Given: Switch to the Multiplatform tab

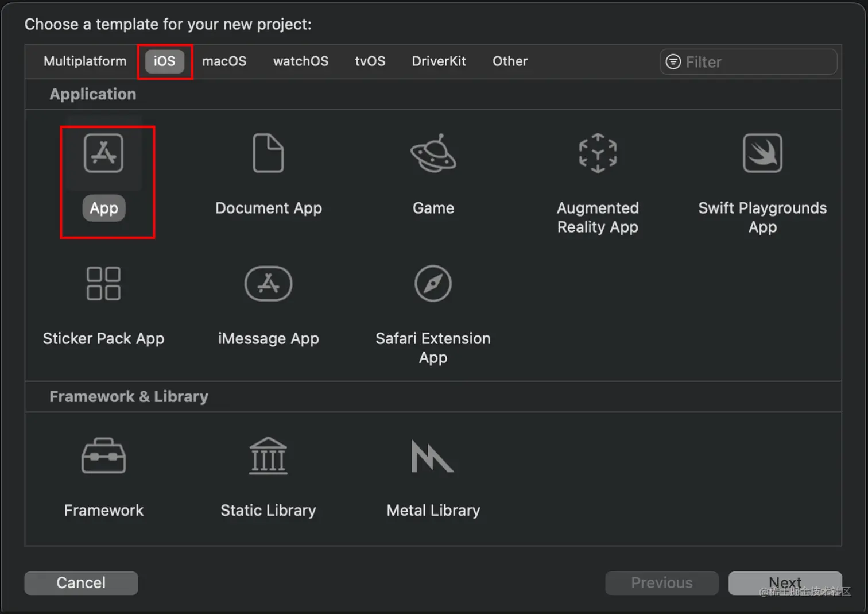Looking at the screenshot, I should pos(85,61).
